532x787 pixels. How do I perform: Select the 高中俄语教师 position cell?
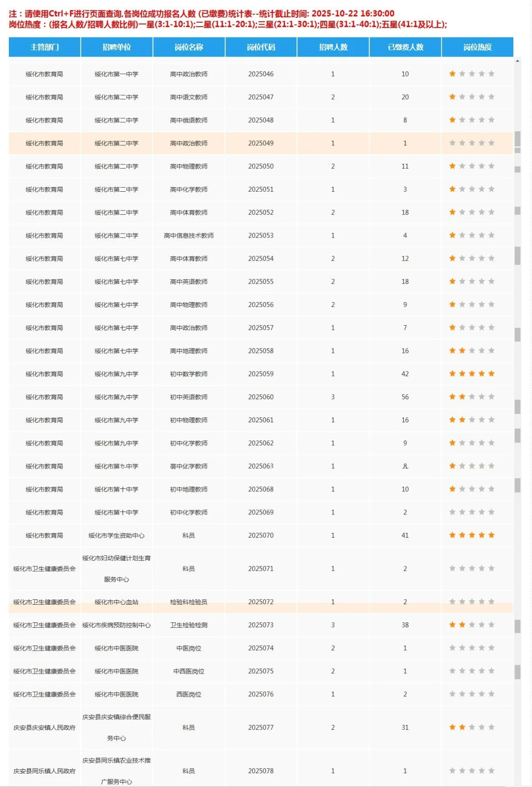coord(189,120)
